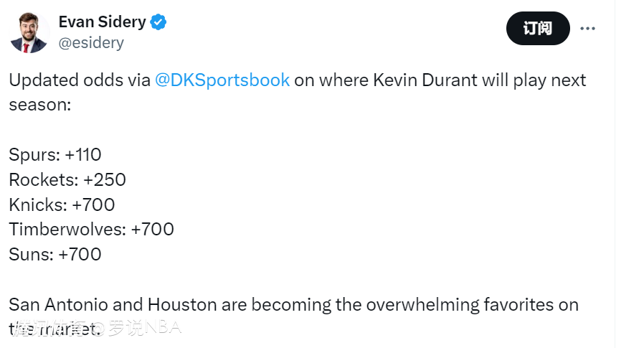Click the words "will play next"

coord(537,80)
